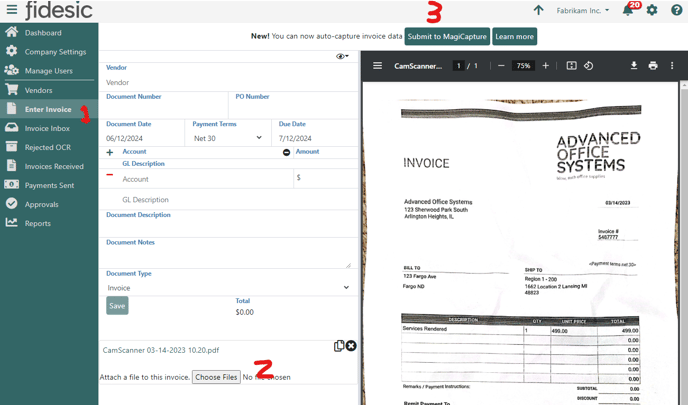Screen dimensions: 688x405
Task: Toggle field visibility eye dropdown
Action: click(x=342, y=56)
